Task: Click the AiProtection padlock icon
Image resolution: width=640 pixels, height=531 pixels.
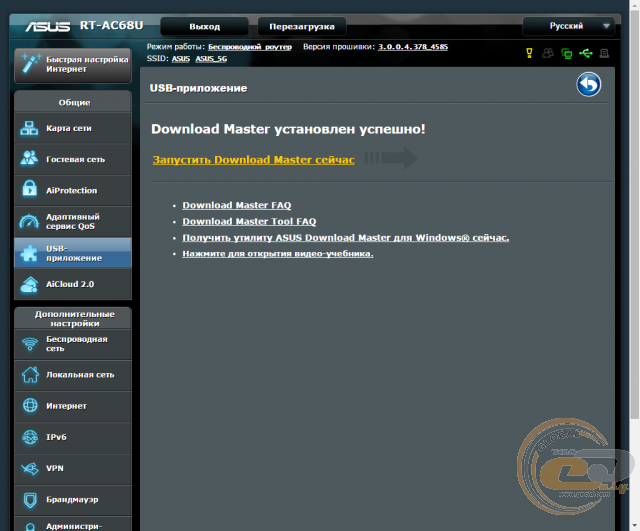Action: (29, 189)
